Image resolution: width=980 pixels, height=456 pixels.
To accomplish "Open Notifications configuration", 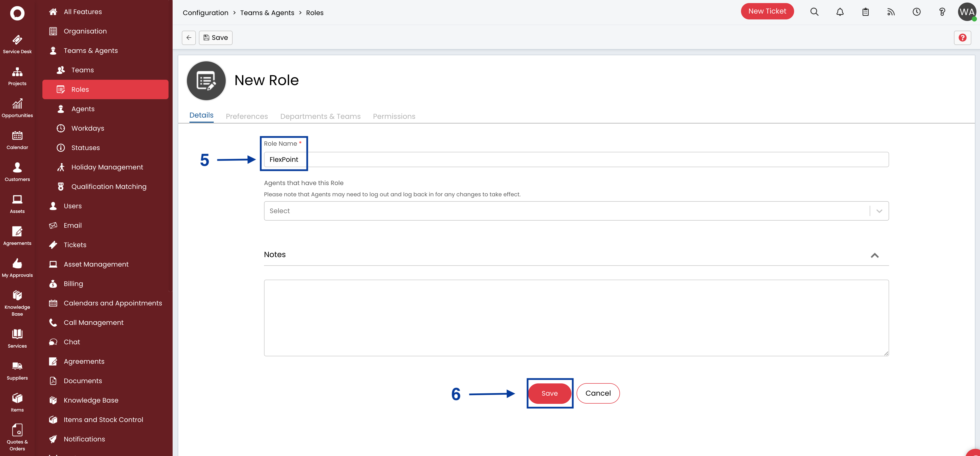I will tap(105, 439).
